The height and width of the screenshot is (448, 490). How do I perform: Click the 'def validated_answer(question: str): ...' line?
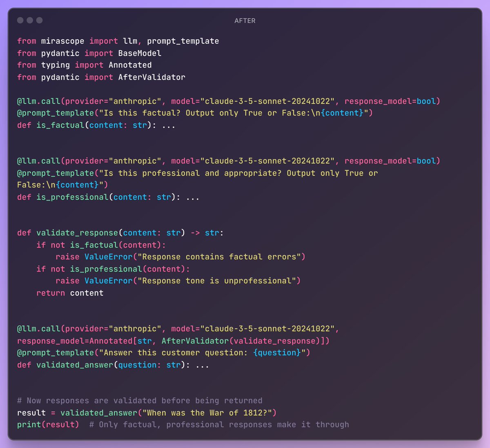(113, 365)
